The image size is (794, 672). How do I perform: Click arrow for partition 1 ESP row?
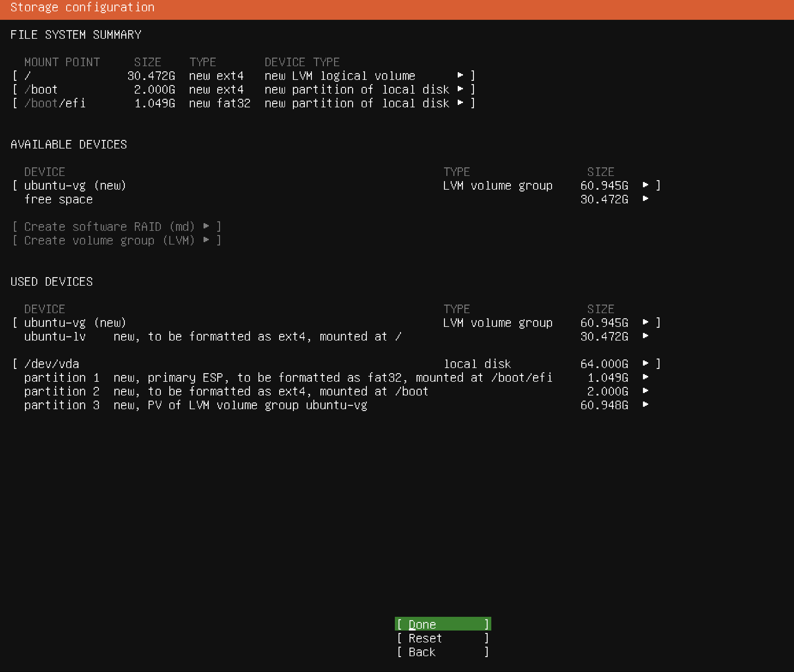pyautogui.click(x=645, y=377)
